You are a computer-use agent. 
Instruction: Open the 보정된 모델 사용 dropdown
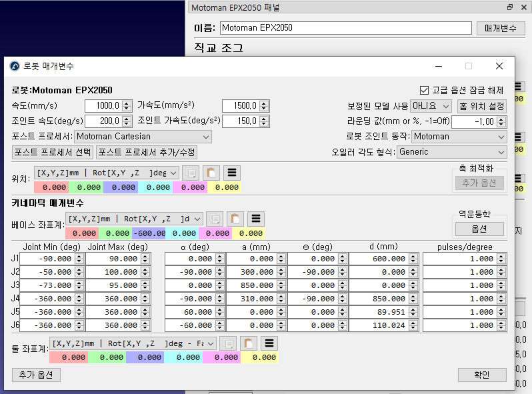click(x=431, y=106)
